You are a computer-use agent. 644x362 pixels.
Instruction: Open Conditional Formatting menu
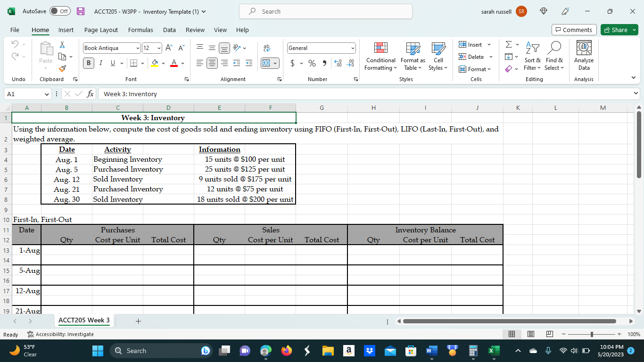pos(380,57)
